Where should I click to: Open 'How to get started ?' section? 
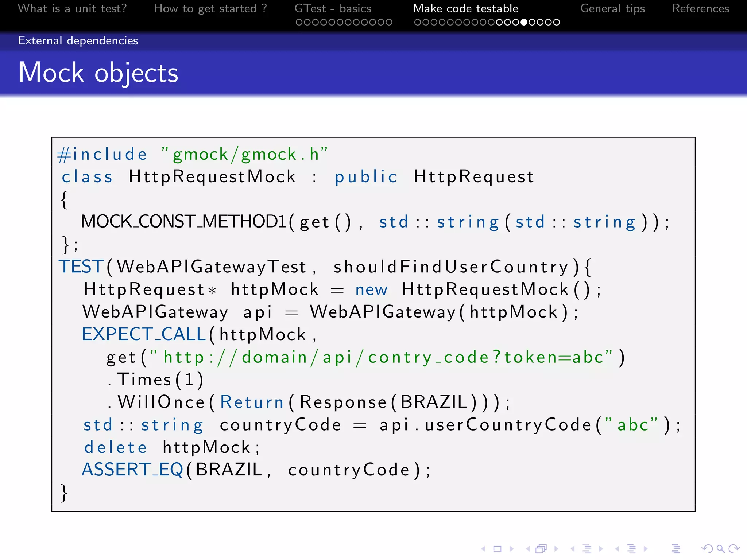tap(210, 8)
